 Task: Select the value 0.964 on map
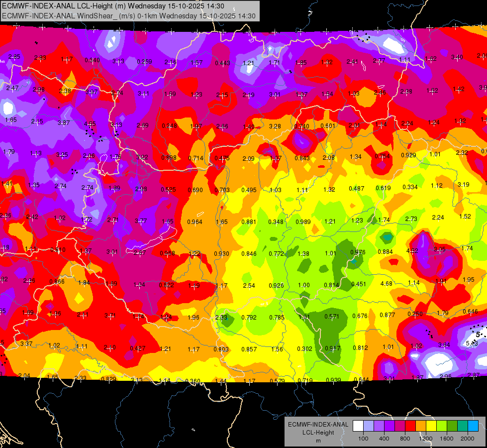pos(195,222)
